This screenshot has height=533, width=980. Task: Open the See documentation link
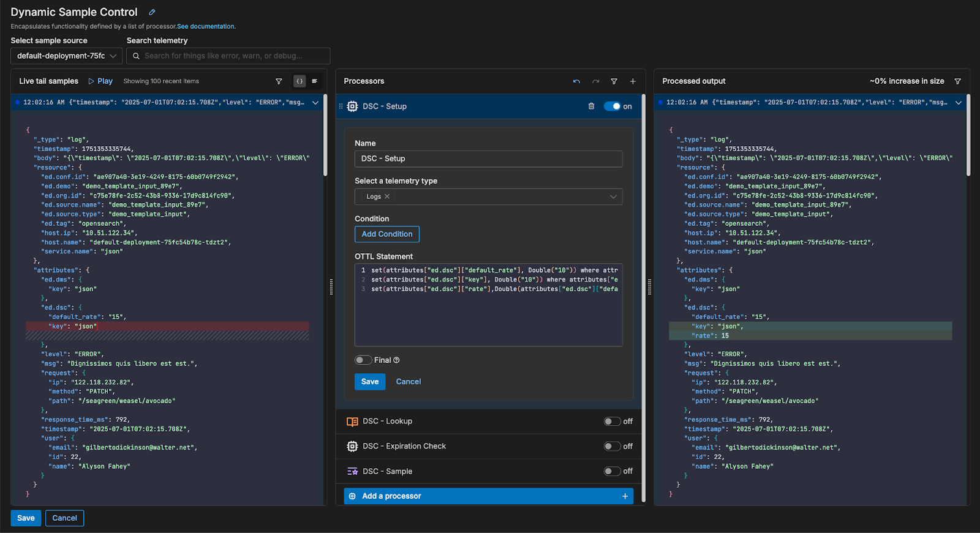click(x=206, y=26)
